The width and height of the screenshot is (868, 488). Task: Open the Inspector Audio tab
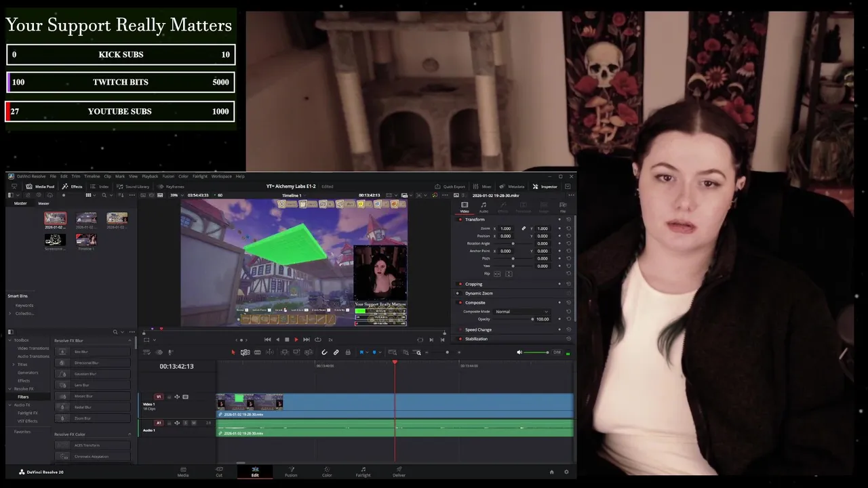pos(484,206)
